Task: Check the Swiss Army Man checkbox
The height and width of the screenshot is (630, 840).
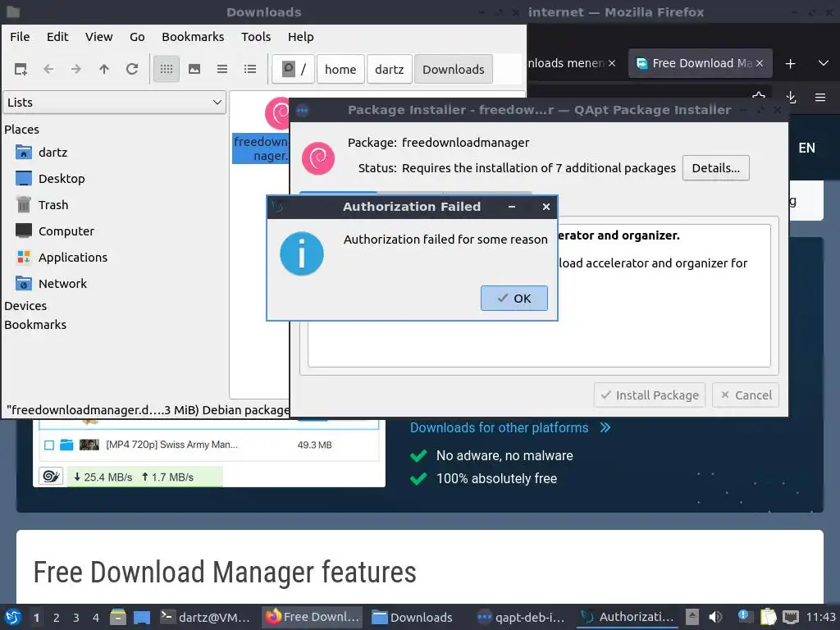Action: [x=49, y=445]
